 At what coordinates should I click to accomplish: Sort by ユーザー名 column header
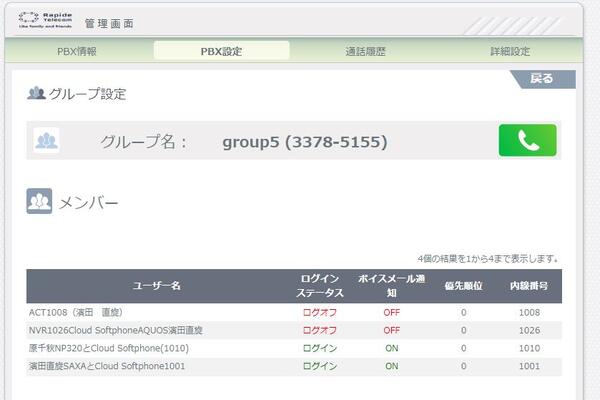point(156,286)
